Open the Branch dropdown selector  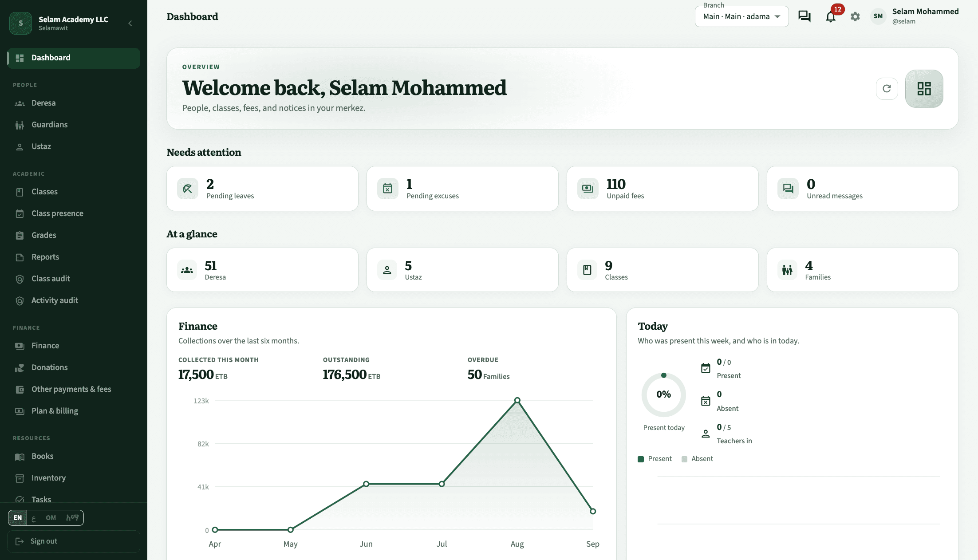click(x=741, y=16)
